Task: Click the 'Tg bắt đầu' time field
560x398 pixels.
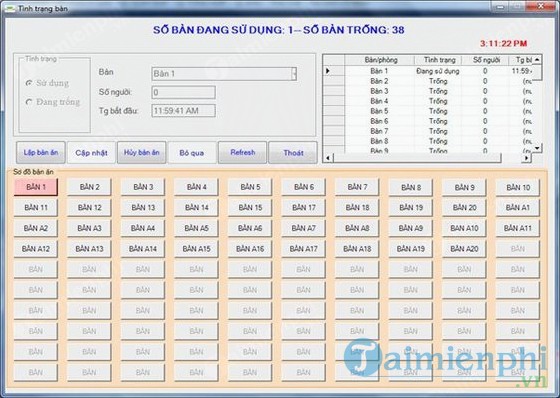Action: (x=184, y=111)
